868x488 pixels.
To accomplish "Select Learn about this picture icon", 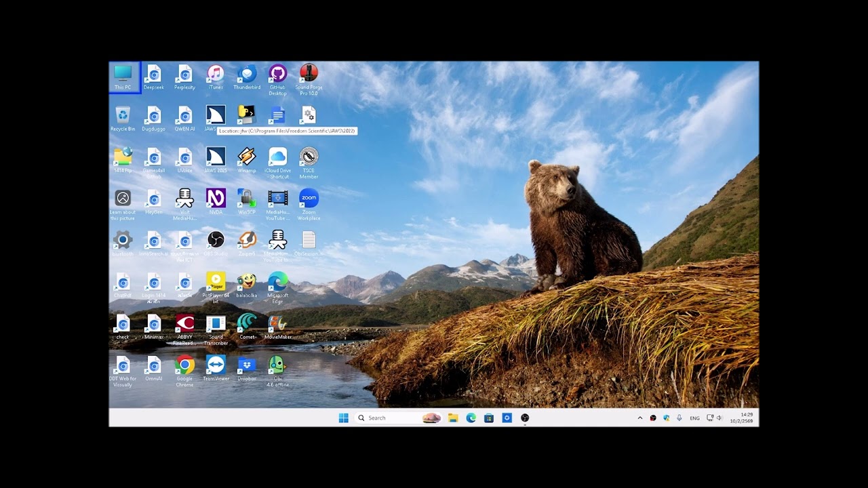I will (x=123, y=205).
